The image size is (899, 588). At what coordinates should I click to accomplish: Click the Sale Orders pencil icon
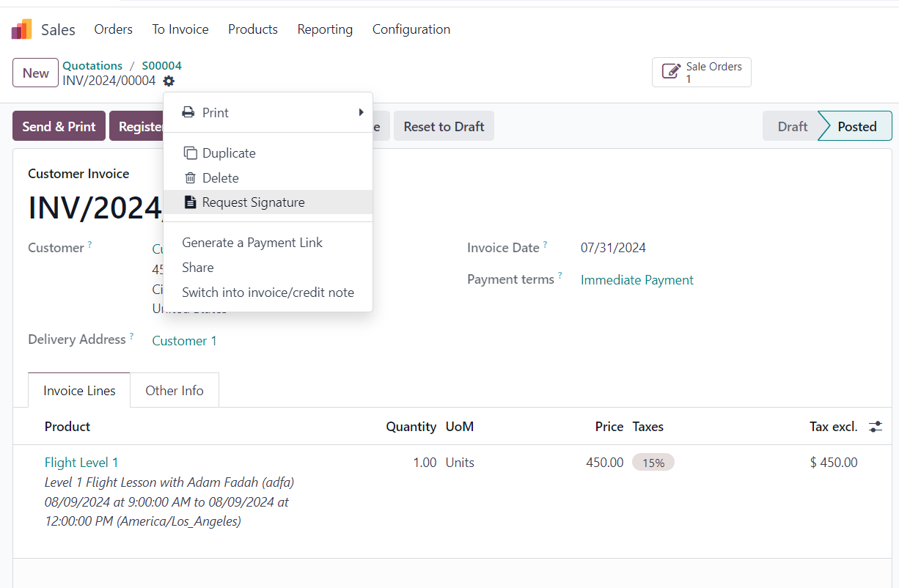click(x=671, y=72)
